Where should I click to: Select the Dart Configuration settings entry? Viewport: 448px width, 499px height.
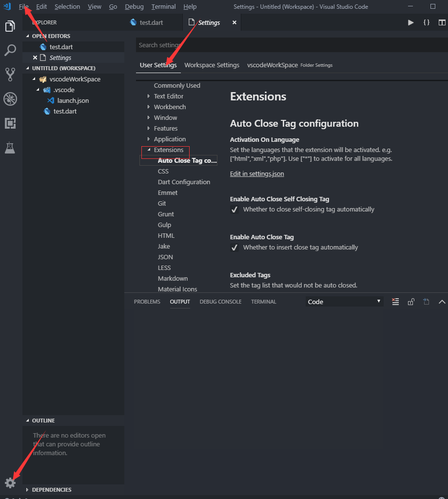coord(184,182)
